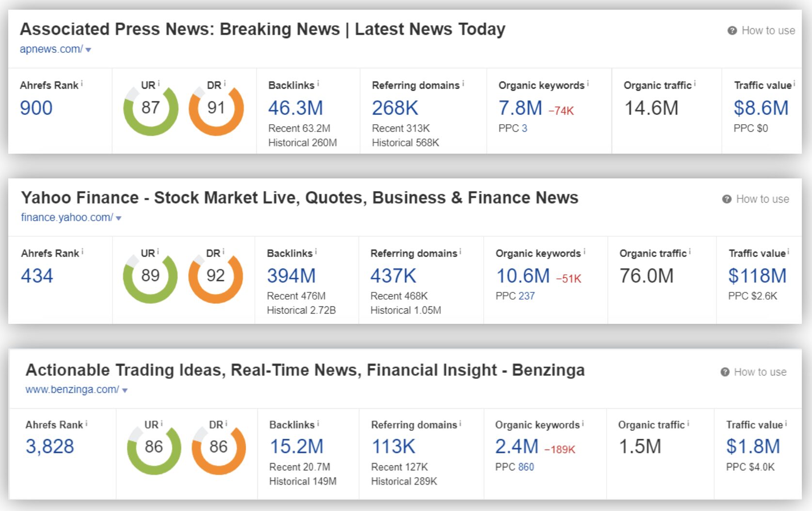The height and width of the screenshot is (511, 812).
Task: Click the green UR 89 gauge for Yahoo Finance
Action: 150,278
